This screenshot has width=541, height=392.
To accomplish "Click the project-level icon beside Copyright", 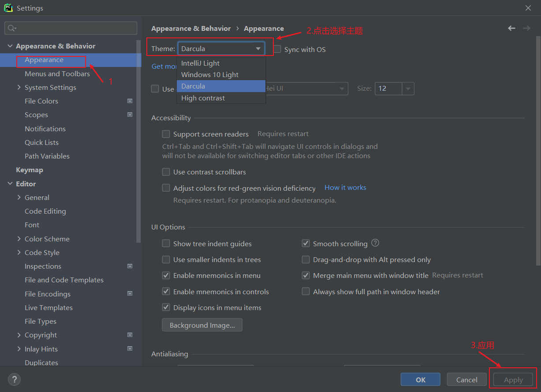I will (130, 335).
